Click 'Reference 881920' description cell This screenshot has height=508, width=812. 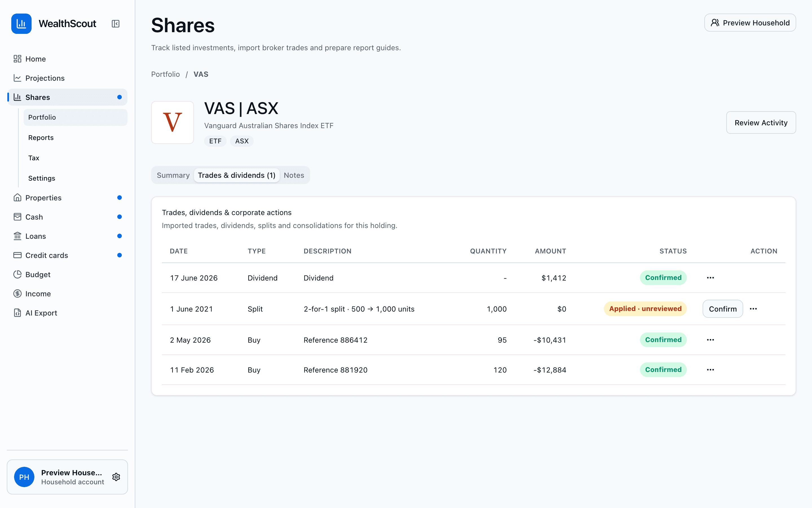(336, 370)
